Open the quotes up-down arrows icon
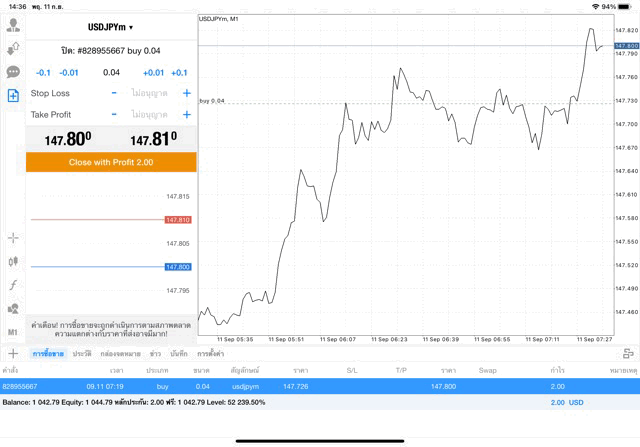The image size is (640, 447). pos(13,48)
